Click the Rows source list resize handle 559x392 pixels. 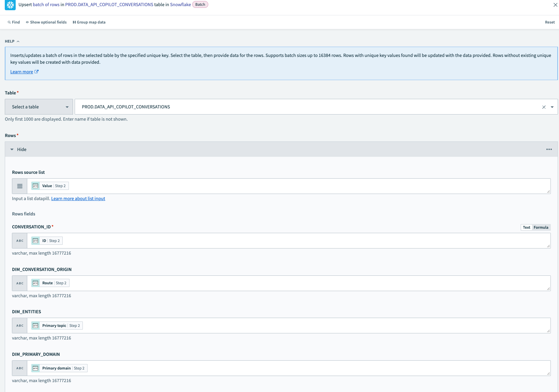click(x=548, y=192)
